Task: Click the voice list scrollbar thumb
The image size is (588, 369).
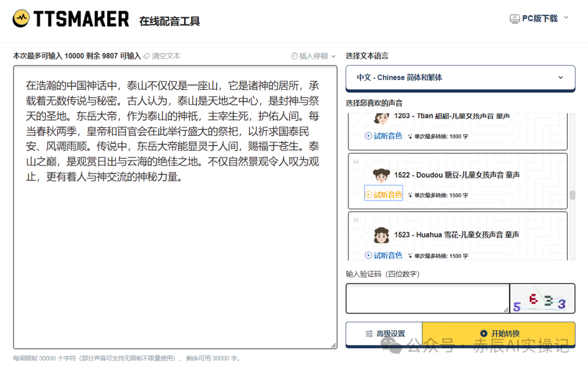Action: 572,195
